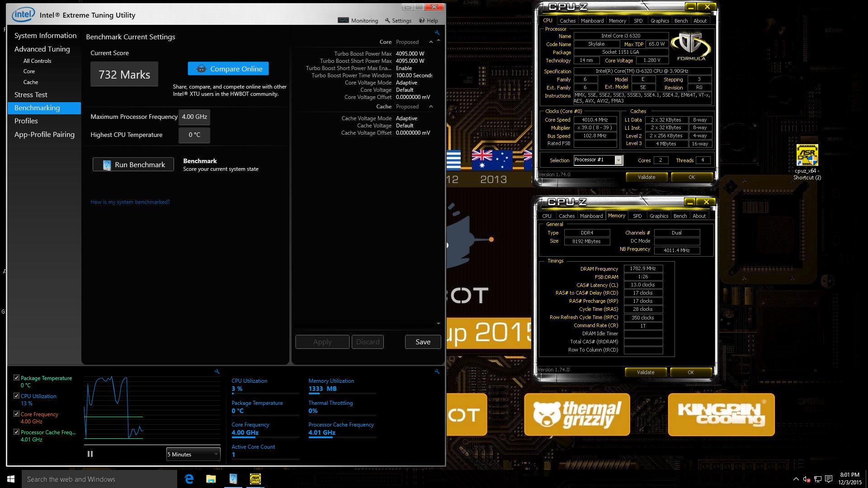Open Cache under Advanced Tuning
This screenshot has width=868, height=488.
[x=31, y=82]
